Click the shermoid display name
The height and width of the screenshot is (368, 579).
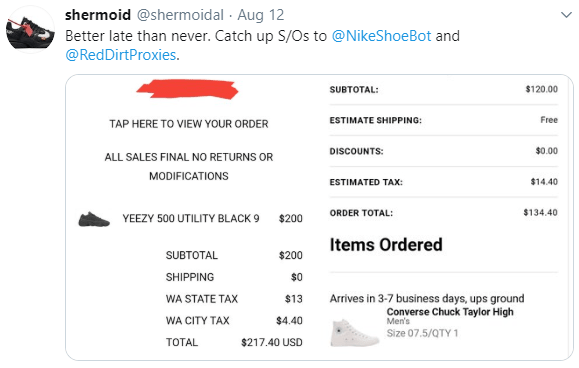pyautogui.click(x=98, y=15)
